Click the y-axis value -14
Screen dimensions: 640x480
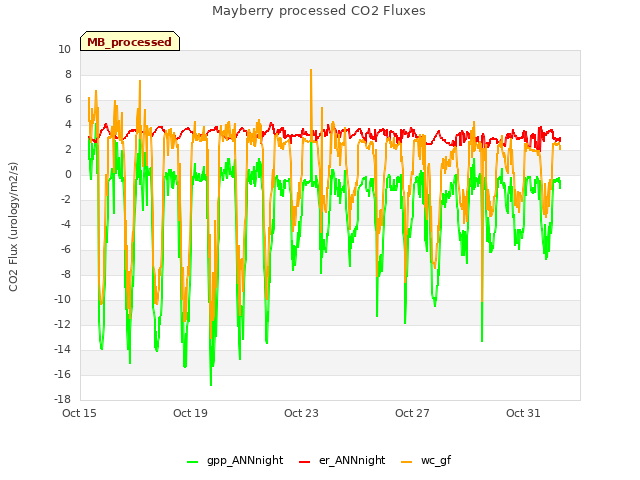point(62,350)
